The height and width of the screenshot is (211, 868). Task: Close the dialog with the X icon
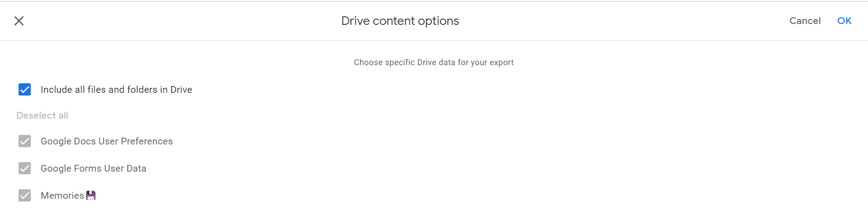pos(19,21)
